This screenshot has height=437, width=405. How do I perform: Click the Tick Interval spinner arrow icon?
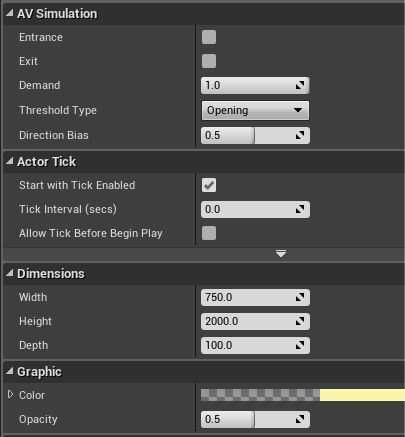[x=300, y=209]
